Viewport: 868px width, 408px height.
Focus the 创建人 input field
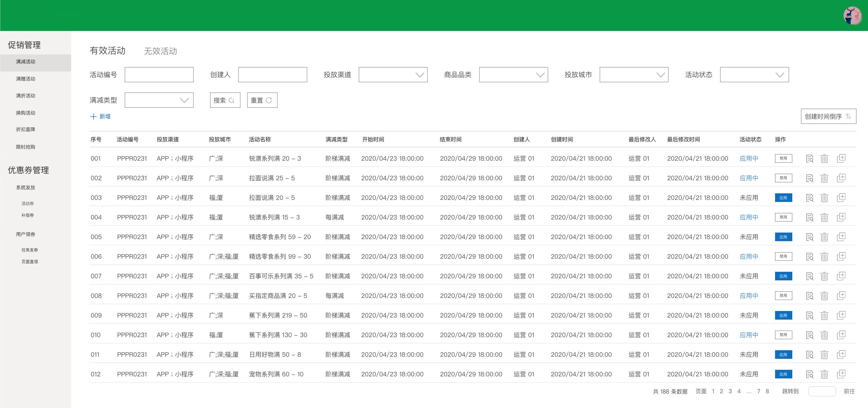point(273,75)
